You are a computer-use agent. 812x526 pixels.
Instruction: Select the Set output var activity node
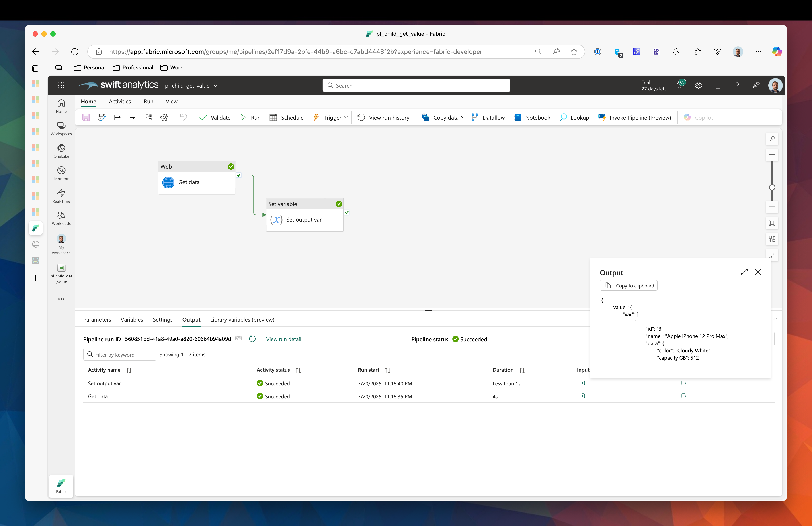(305, 215)
